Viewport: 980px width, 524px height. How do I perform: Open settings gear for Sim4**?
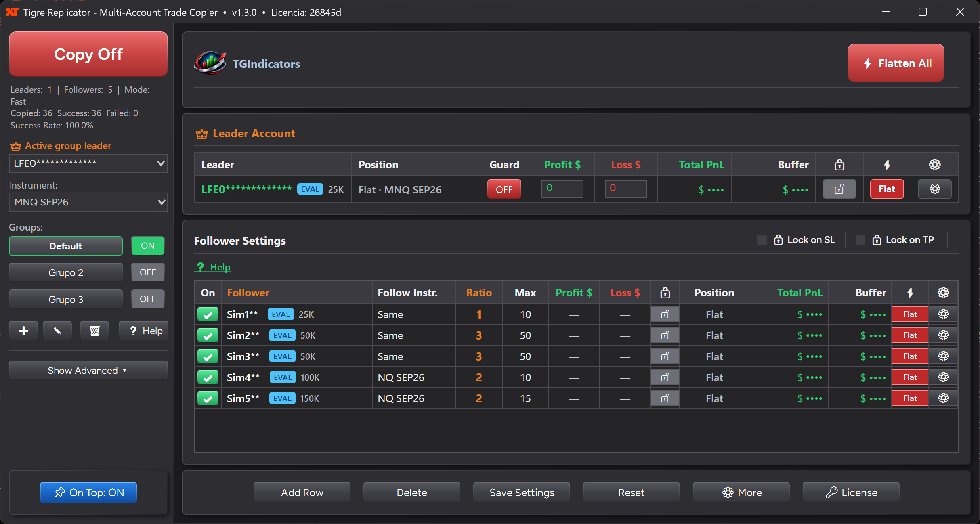(x=943, y=377)
